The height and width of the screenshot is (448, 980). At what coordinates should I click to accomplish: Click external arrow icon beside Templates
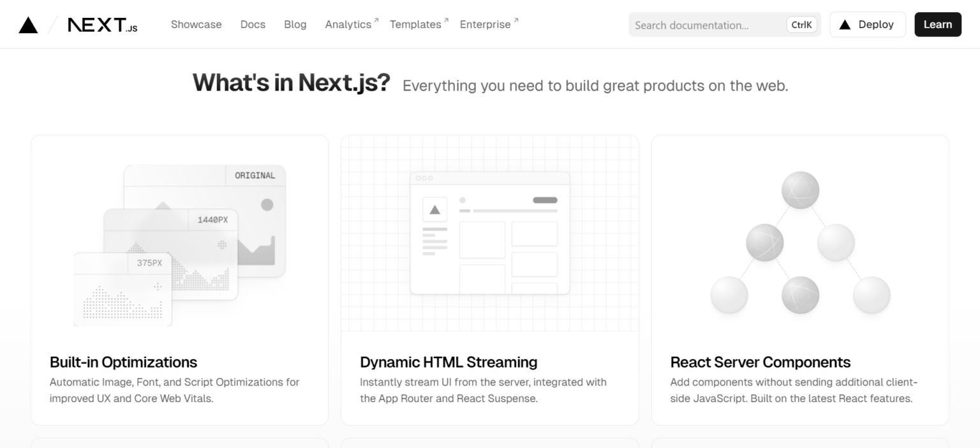(446, 21)
